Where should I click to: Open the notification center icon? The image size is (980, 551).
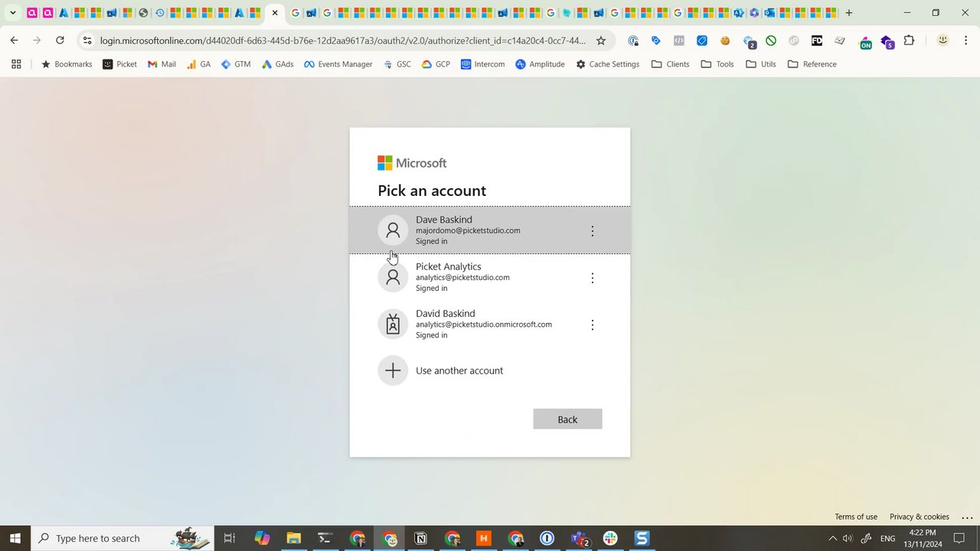pos(959,538)
